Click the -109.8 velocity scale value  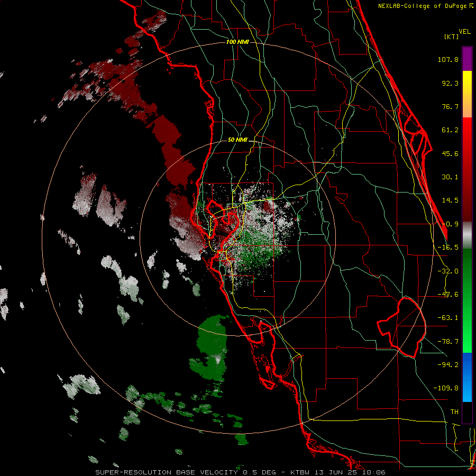[446, 388]
